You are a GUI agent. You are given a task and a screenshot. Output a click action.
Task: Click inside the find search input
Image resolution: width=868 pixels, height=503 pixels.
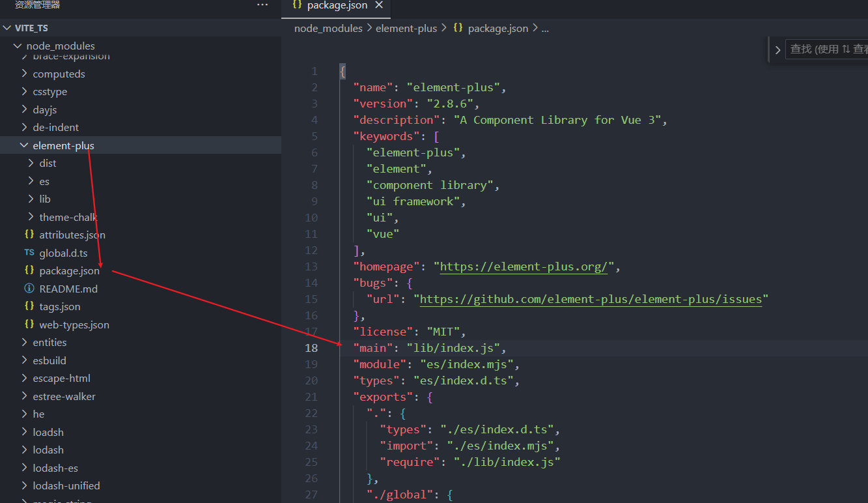pyautogui.click(x=827, y=49)
